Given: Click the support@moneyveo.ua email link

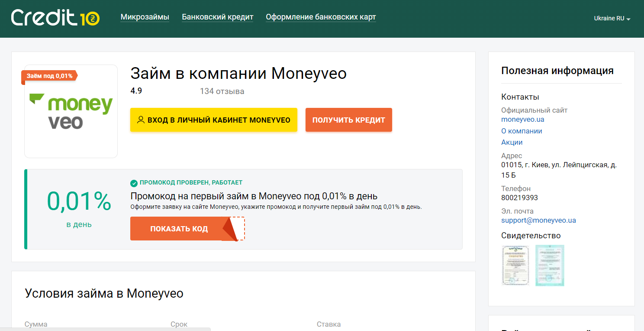Looking at the screenshot, I should click(x=538, y=220).
